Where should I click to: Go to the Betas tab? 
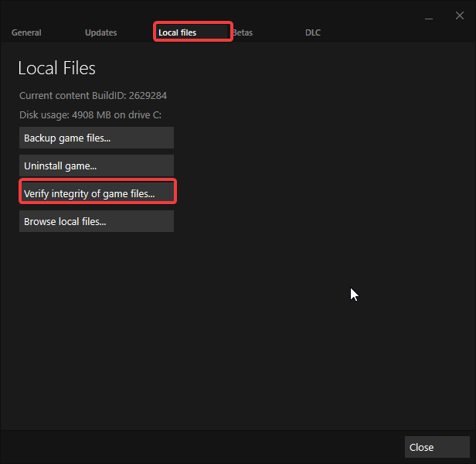[243, 32]
